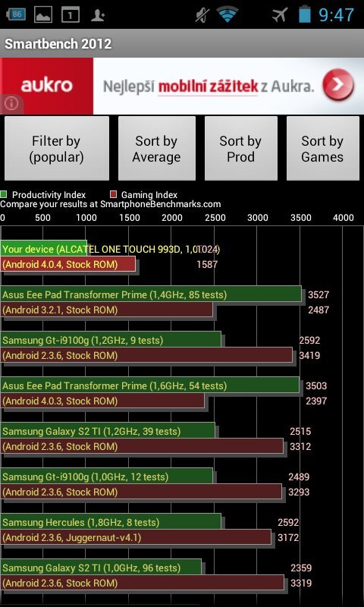Tap the SmartphoneBenchmarks.com compare text
The height and width of the screenshot is (607, 364).
[x=111, y=204]
